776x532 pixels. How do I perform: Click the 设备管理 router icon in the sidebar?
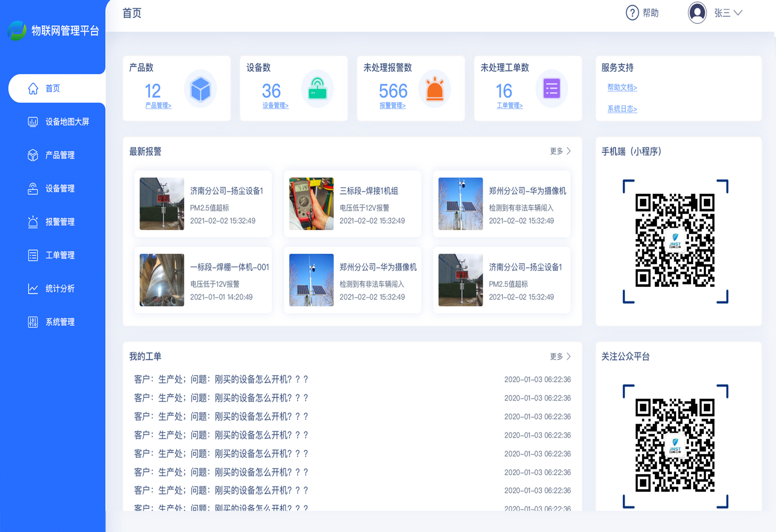coord(33,189)
